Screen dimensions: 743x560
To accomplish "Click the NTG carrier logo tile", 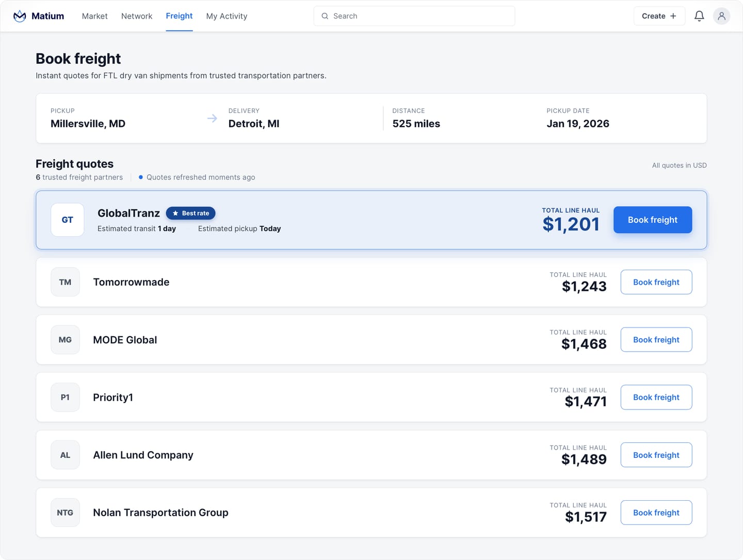I will pyautogui.click(x=65, y=513).
